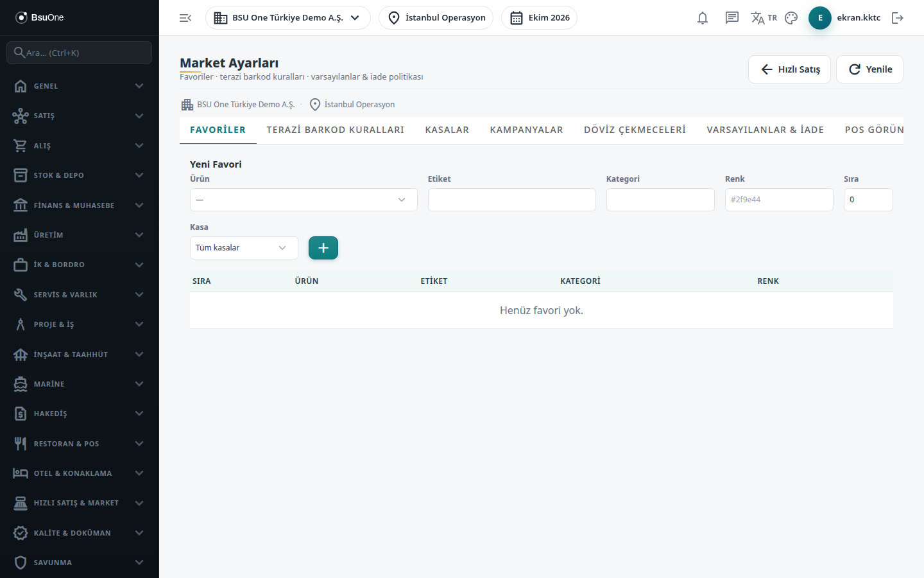The height and width of the screenshot is (578, 924).
Task: Click the STOK & DEPO box icon
Action: (x=21, y=175)
